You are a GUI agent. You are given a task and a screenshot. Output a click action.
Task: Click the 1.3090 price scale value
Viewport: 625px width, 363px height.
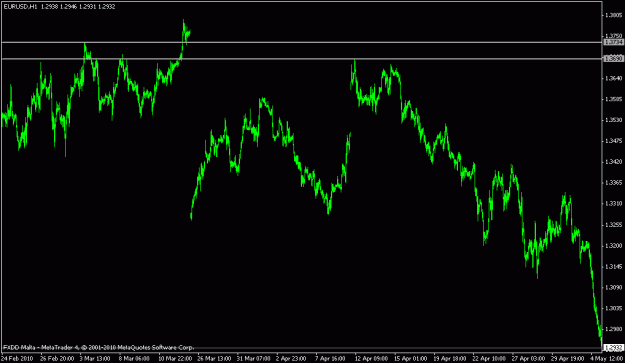[x=613, y=287]
